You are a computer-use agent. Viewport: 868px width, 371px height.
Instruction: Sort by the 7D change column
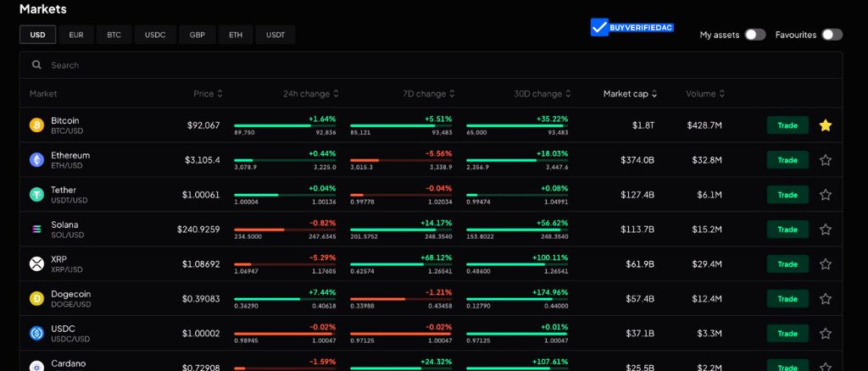pyautogui.click(x=429, y=94)
